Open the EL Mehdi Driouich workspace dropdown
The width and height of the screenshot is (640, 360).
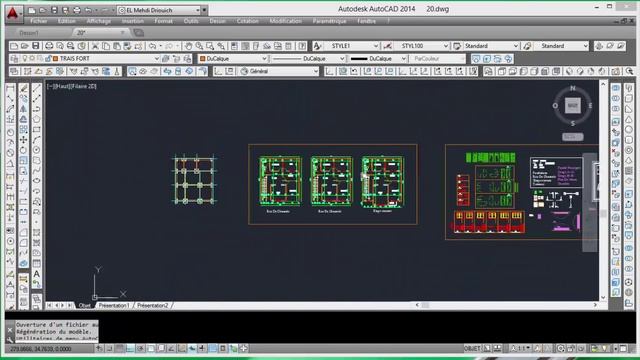point(198,10)
